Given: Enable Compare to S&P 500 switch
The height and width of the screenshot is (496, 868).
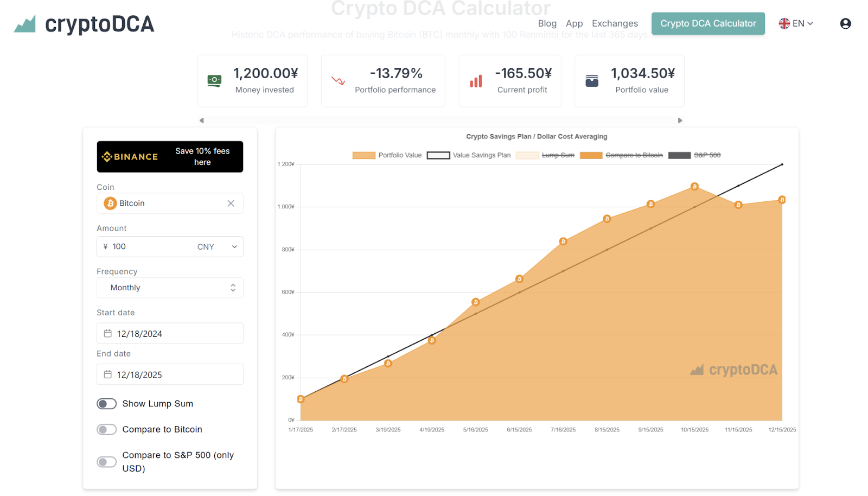Looking at the screenshot, I should pyautogui.click(x=107, y=462).
